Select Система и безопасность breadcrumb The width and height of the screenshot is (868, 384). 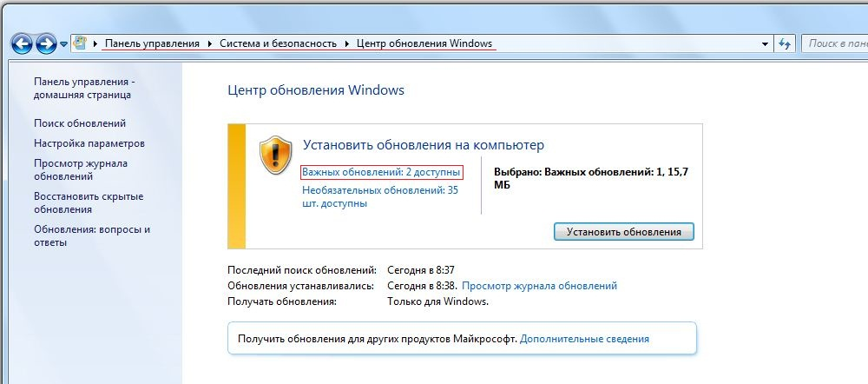pyautogui.click(x=278, y=43)
